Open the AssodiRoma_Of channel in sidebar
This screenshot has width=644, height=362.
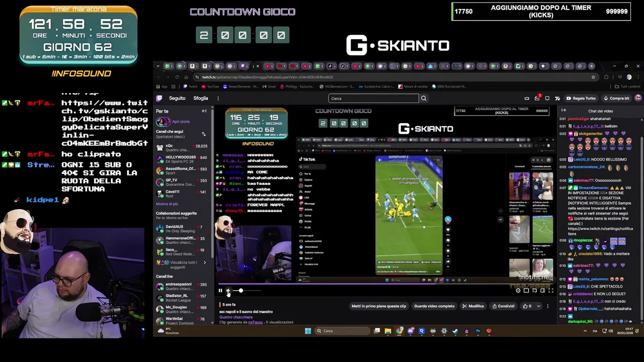pyautogui.click(x=182, y=171)
